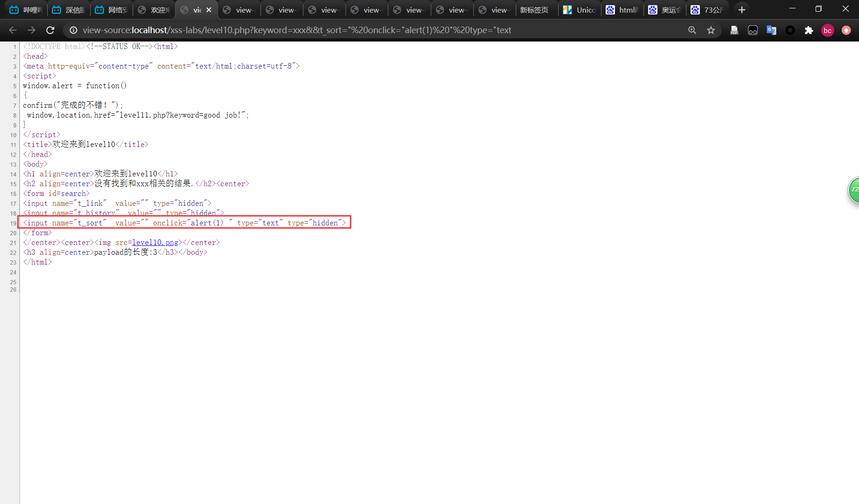The height and width of the screenshot is (504, 859).
Task: Click line number 19 in the gutter
Action: (x=13, y=224)
